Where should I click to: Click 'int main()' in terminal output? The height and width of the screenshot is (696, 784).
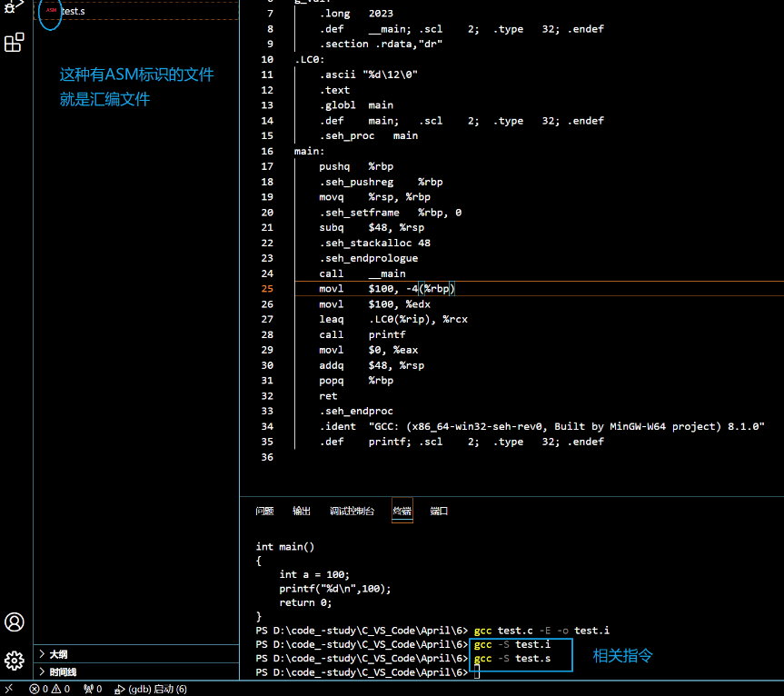[x=285, y=546]
